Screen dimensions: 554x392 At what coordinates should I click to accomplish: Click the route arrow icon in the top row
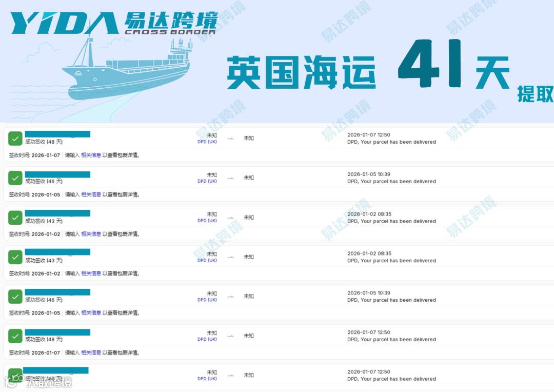(x=230, y=139)
